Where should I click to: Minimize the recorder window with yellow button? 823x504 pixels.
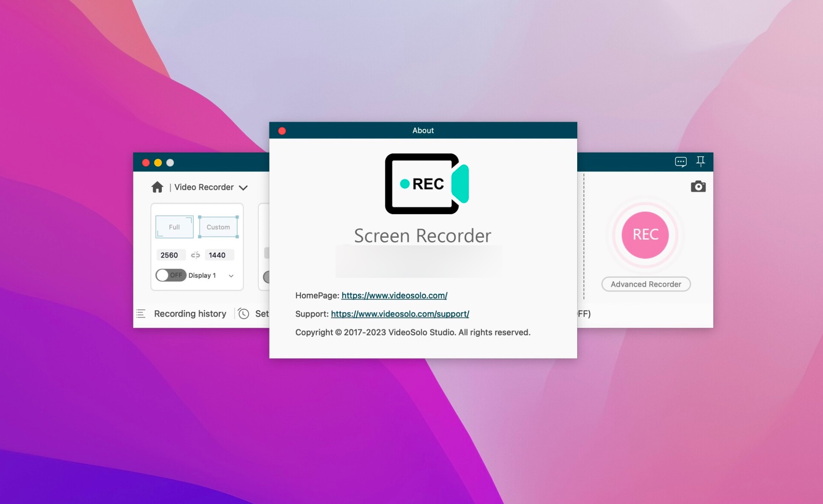click(158, 163)
